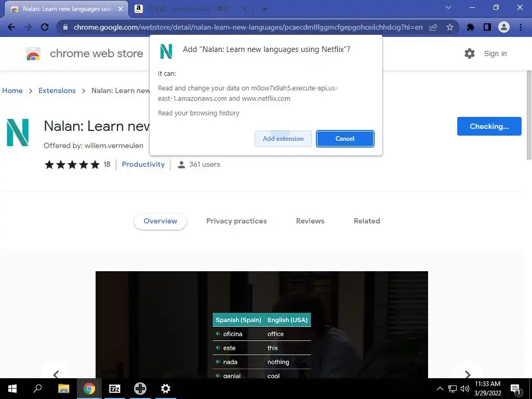
Task: Open the Chrome three-dot menu
Action: click(x=521, y=27)
